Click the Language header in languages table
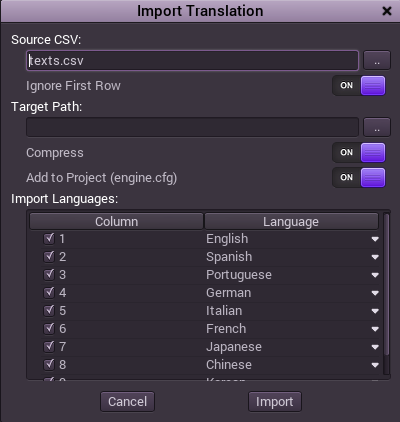 point(291,221)
